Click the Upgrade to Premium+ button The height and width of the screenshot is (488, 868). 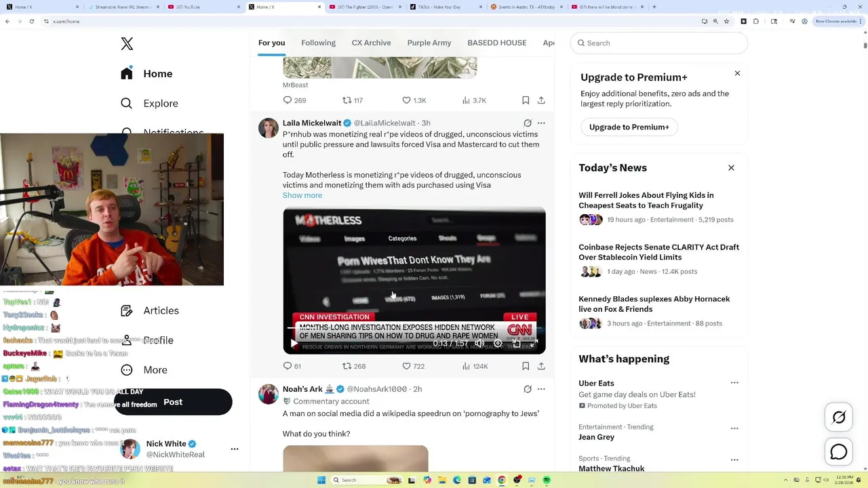(x=629, y=127)
